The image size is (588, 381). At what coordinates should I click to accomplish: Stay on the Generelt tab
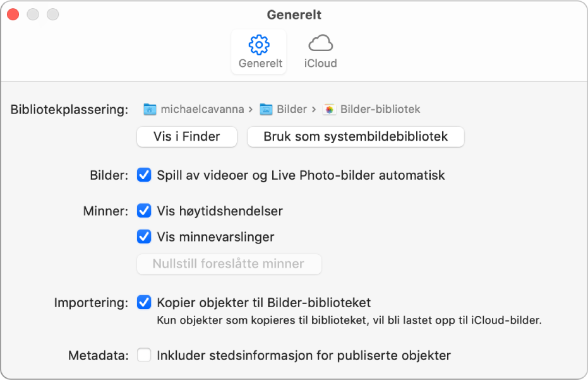tap(258, 51)
